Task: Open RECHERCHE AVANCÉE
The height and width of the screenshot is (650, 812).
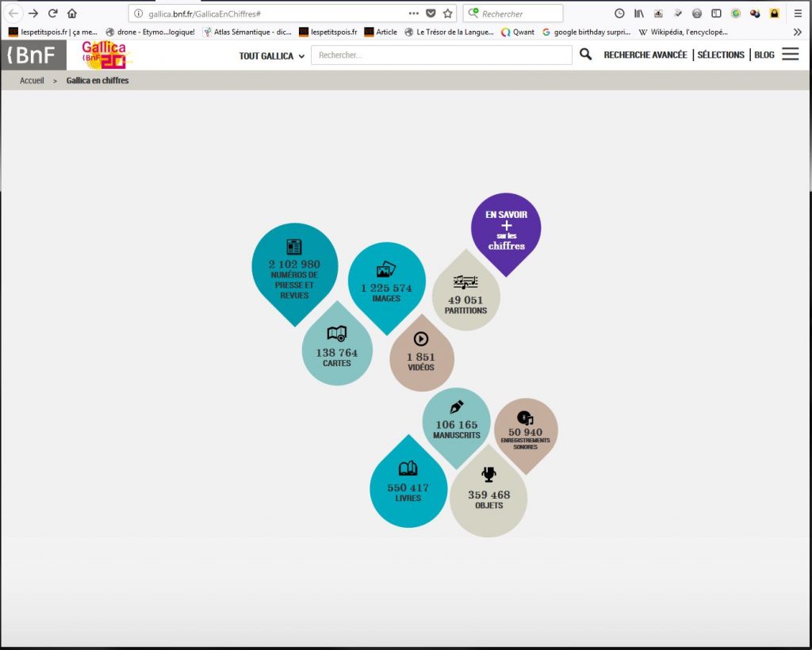Action: click(645, 55)
